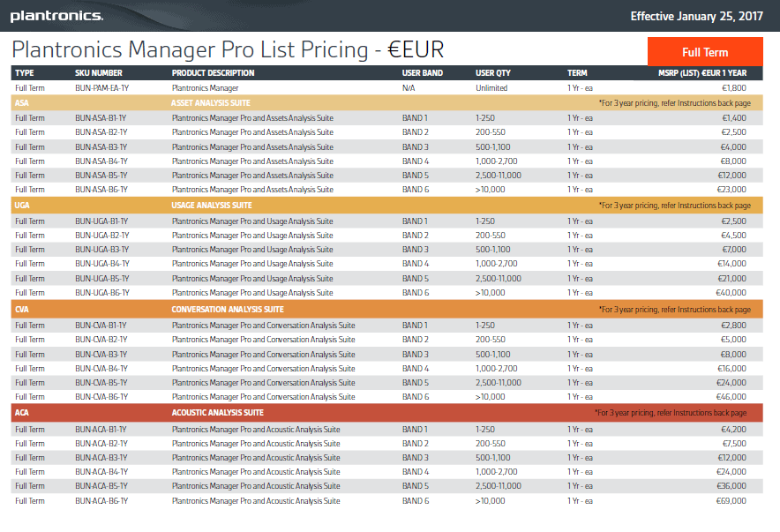Click the €1,400 price
The height and width of the screenshot is (532, 780).
click(734, 118)
